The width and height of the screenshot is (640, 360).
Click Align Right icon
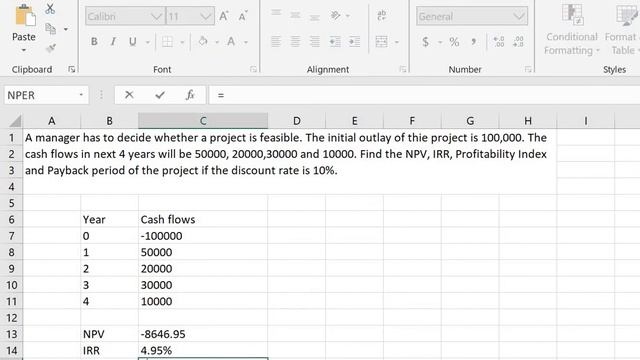(x=314, y=42)
